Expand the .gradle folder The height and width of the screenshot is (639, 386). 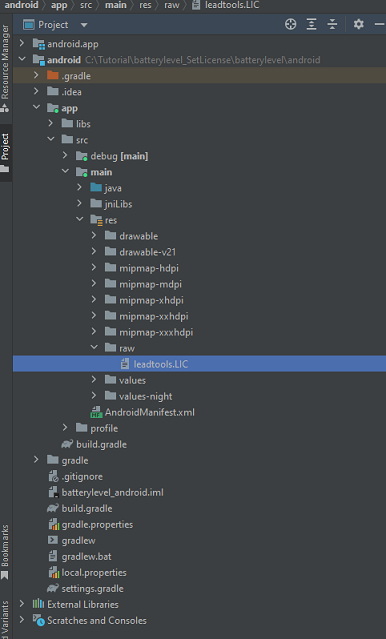tap(36, 75)
